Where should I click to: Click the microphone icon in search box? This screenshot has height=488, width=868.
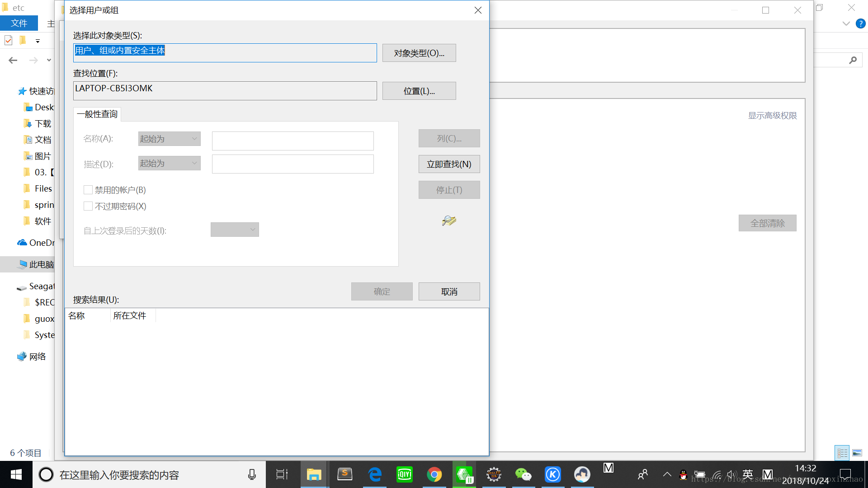[252, 474]
